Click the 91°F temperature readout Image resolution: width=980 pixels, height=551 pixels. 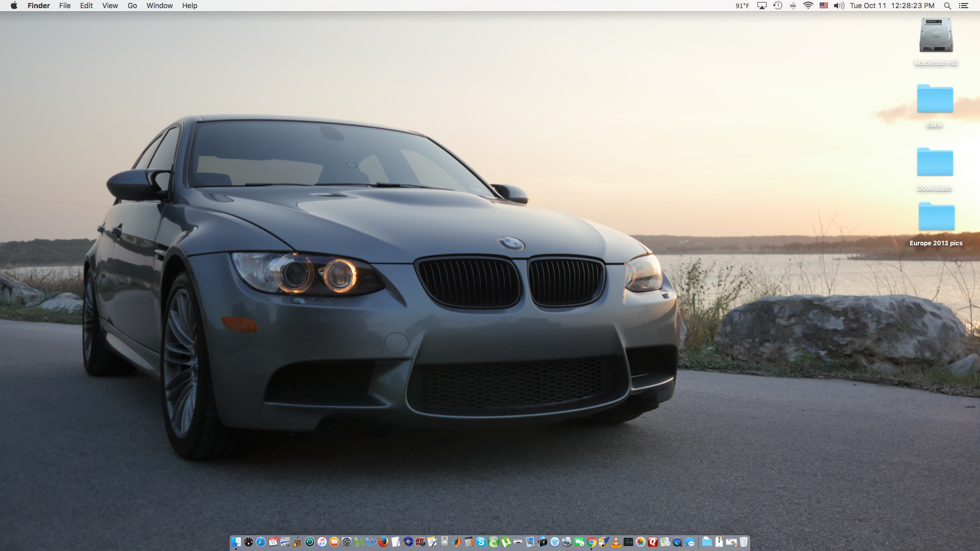coord(742,6)
